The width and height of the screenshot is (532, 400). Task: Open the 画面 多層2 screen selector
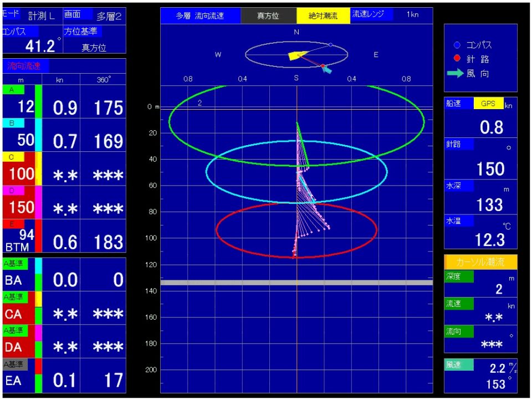tap(94, 16)
